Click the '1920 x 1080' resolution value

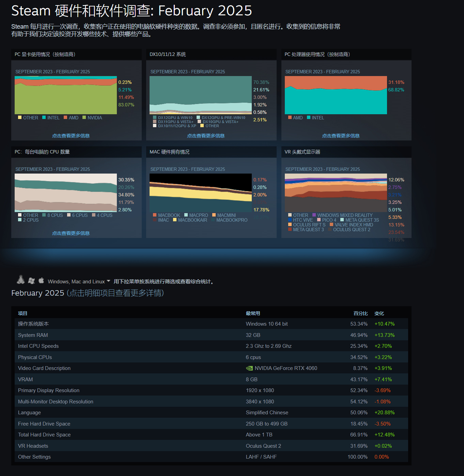click(260, 390)
